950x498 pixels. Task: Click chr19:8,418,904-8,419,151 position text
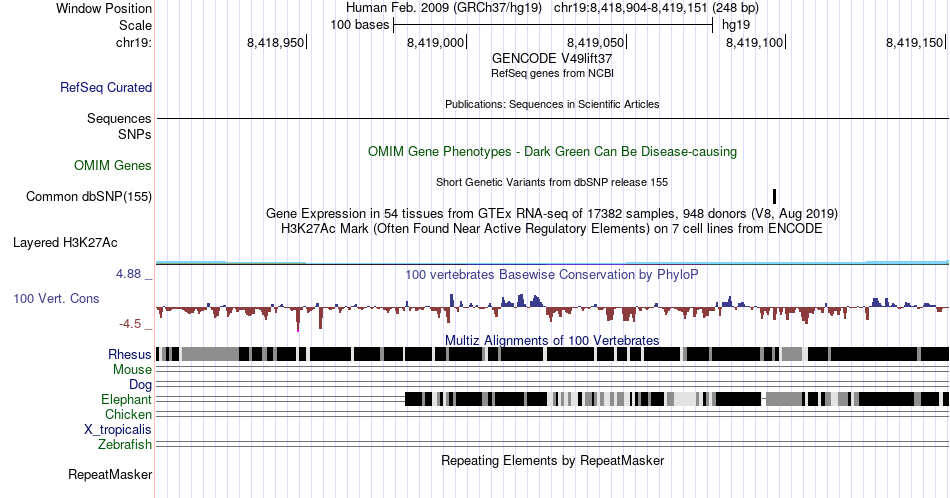tap(656, 8)
